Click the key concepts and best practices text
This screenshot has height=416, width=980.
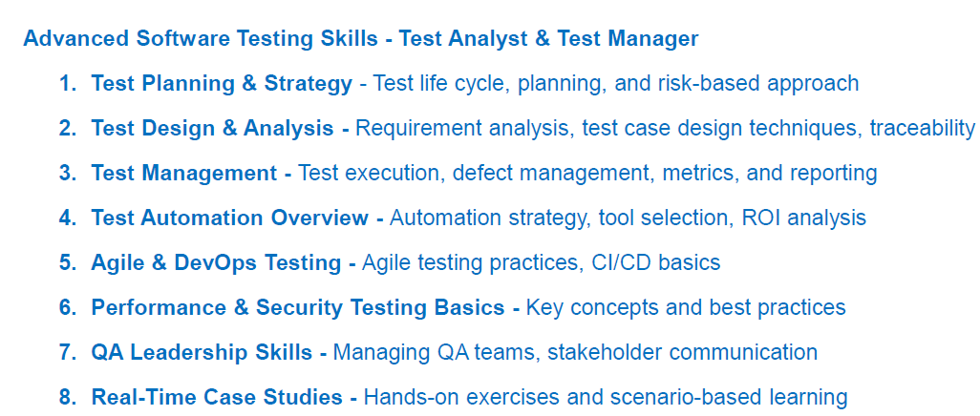(x=686, y=307)
